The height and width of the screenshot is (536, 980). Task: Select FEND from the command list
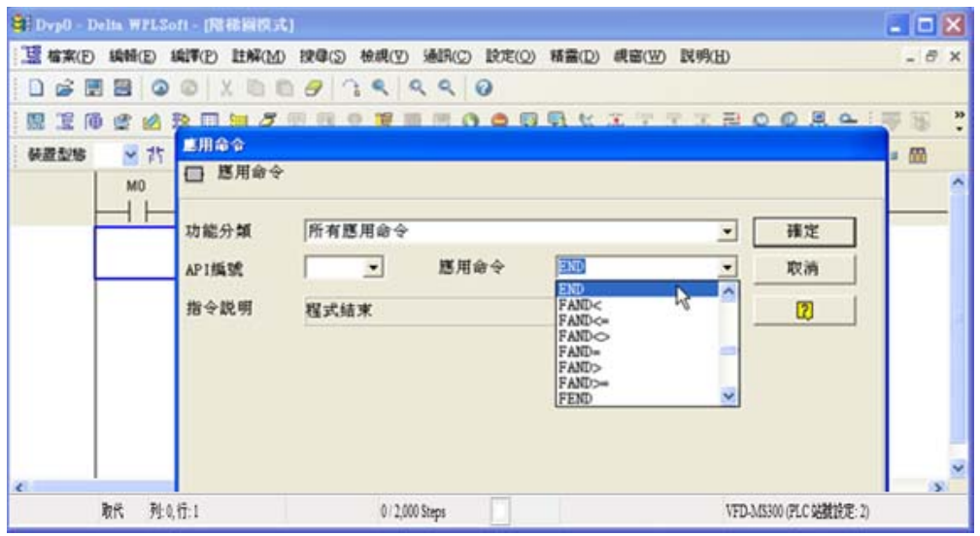pyautogui.click(x=576, y=398)
